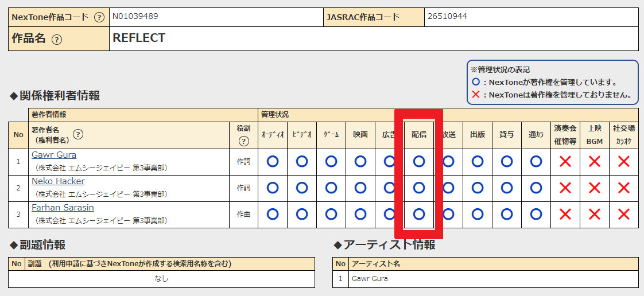Screen dimensions: 644x296
Task: Click the 演奏会催物等 X mark for Neko Hacker
Action: coord(565,188)
